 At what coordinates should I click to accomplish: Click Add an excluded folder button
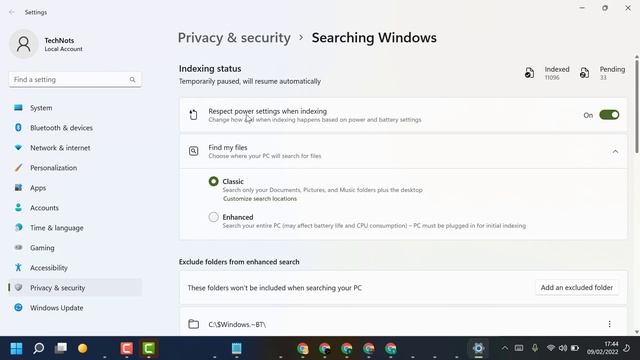pyautogui.click(x=577, y=287)
